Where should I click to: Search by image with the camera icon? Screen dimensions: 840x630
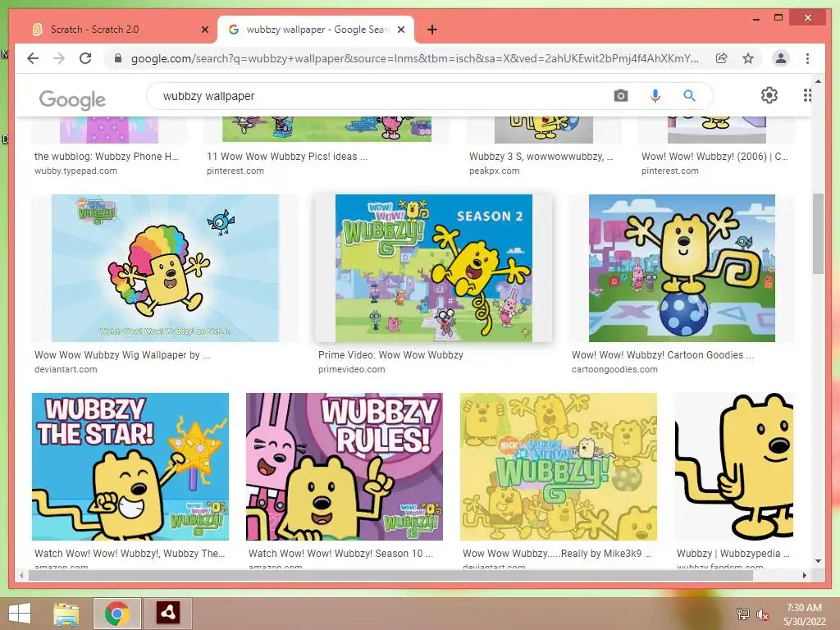tap(621, 96)
